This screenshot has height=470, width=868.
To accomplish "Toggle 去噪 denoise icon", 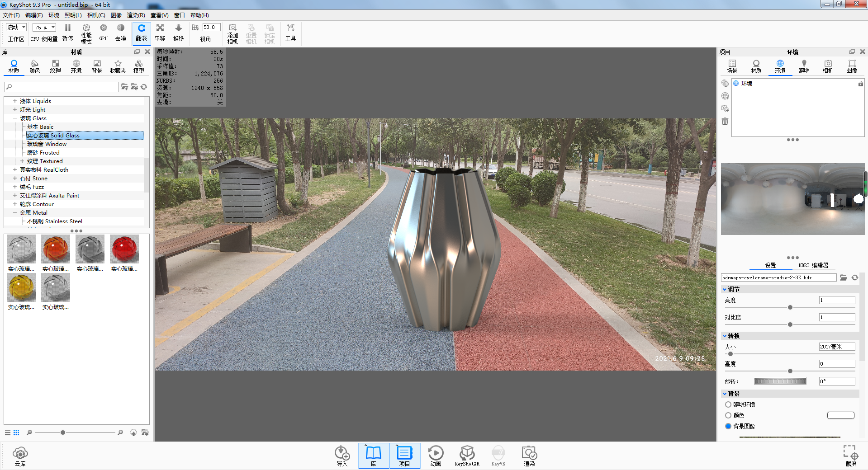I will [120, 33].
